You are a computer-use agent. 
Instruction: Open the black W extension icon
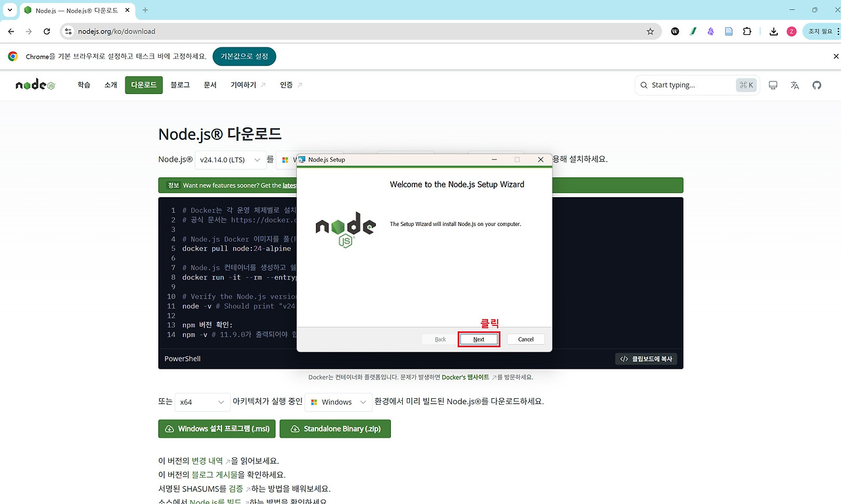tap(675, 31)
